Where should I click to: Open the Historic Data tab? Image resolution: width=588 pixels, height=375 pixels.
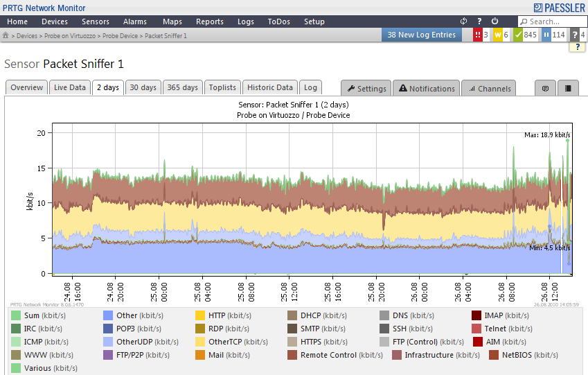point(270,87)
